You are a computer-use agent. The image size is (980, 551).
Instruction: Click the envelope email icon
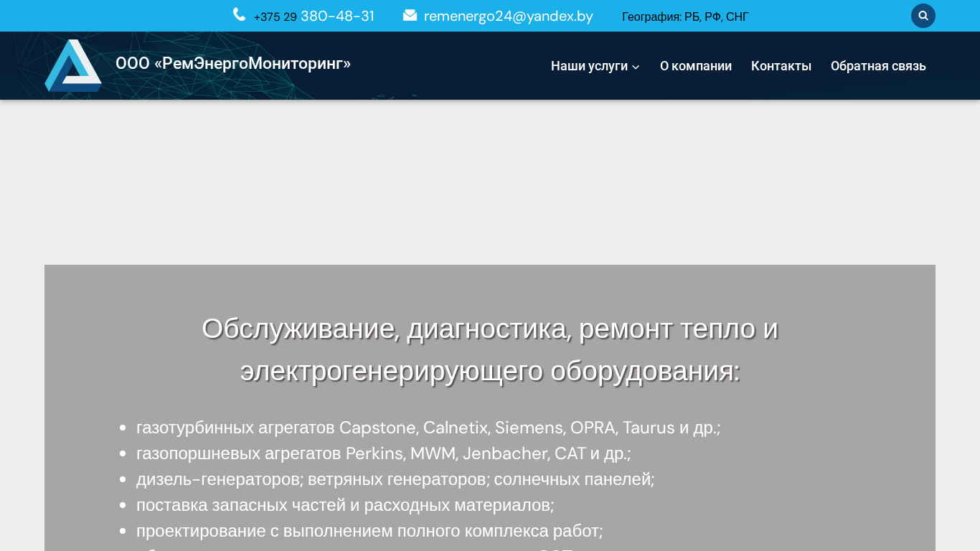[x=410, y=15]
